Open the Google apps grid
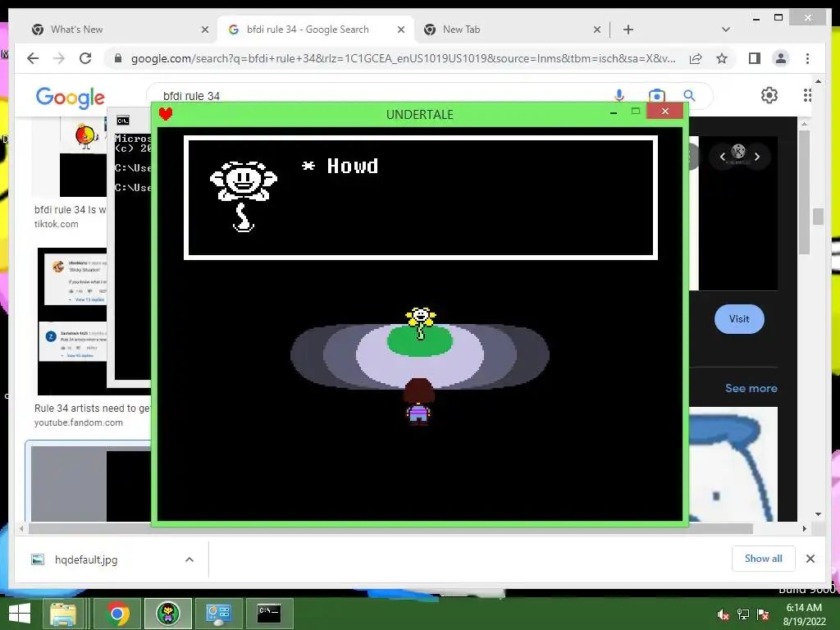The height and width of the screenshot is (630, 840). pos(807,95)
